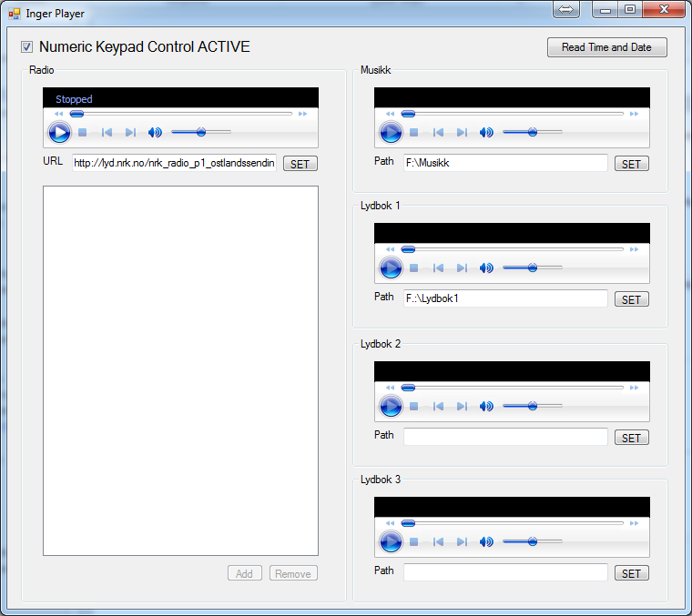This screenshot has width=692, height=616.
Task: Click the Lydbok 2 volume slider
Action: [533, 406]
